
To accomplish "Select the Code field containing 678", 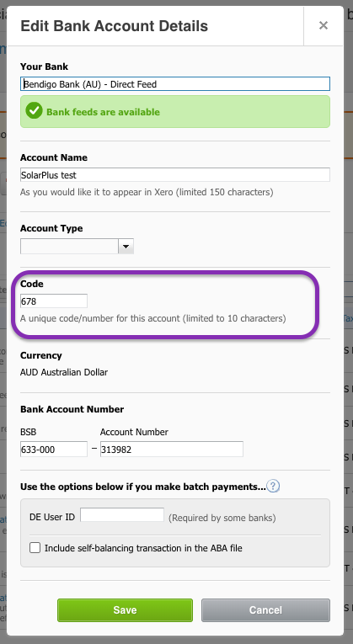I will 54,301.
